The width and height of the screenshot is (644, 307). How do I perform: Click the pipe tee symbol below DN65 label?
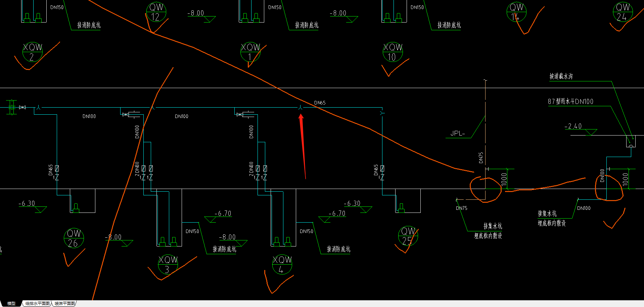tap(301, 107)
